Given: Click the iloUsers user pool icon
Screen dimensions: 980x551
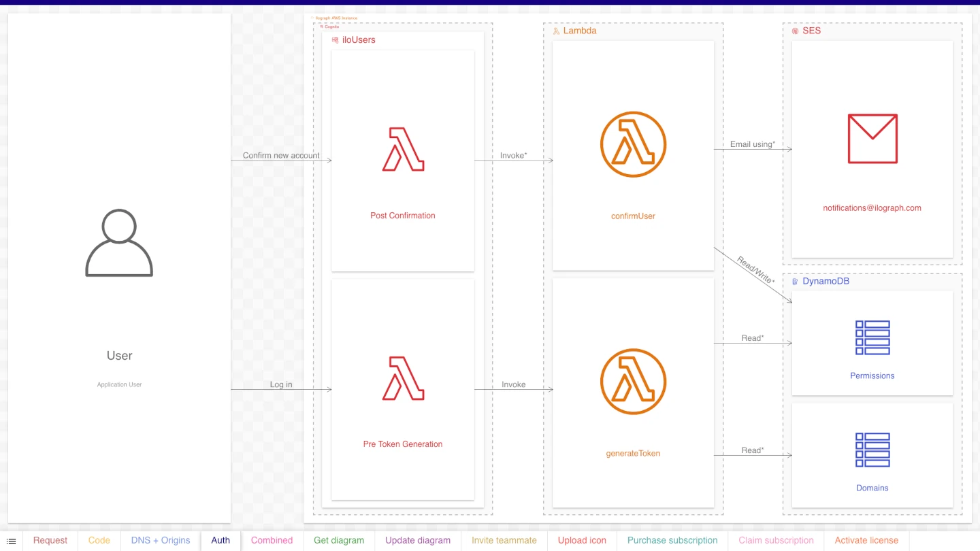Looking at the screenshot, I should click(335, 40).
